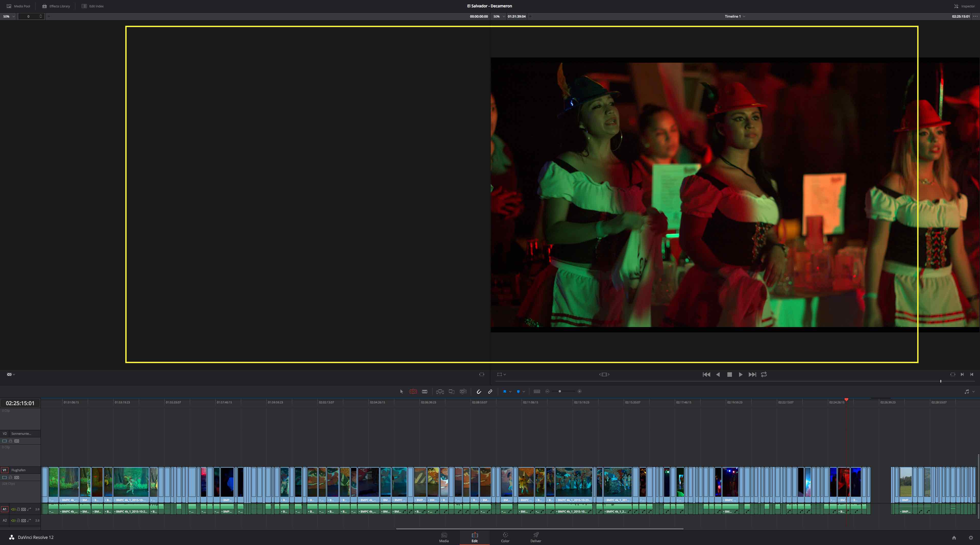Click the timeline zoom in plus icon
Screen dimensions: 980x545
tap(579, 391)
